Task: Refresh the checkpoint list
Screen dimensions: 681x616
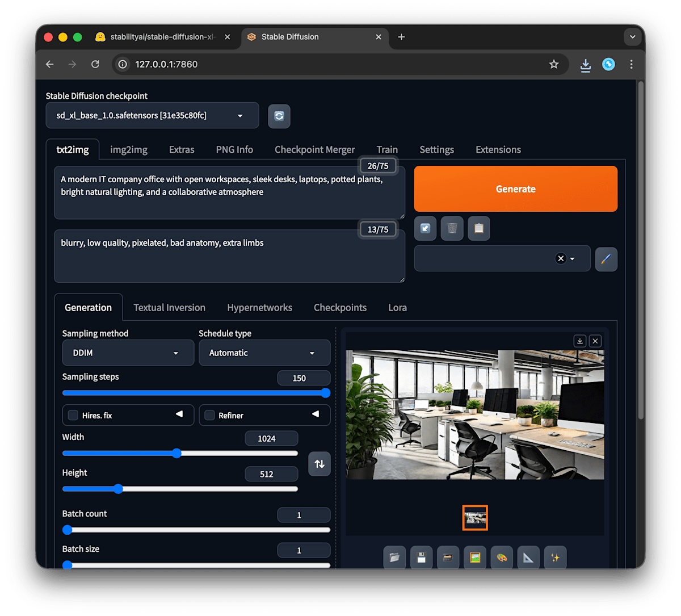Action: click(x=279, y=116)
